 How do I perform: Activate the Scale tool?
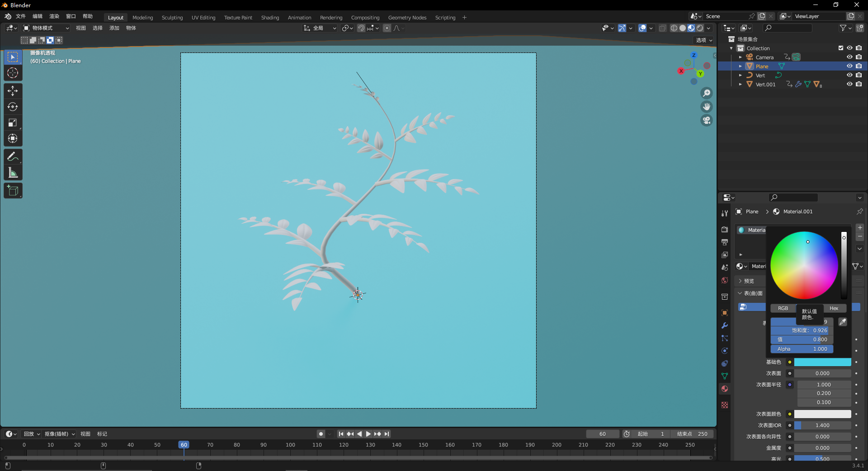point(13,122)
